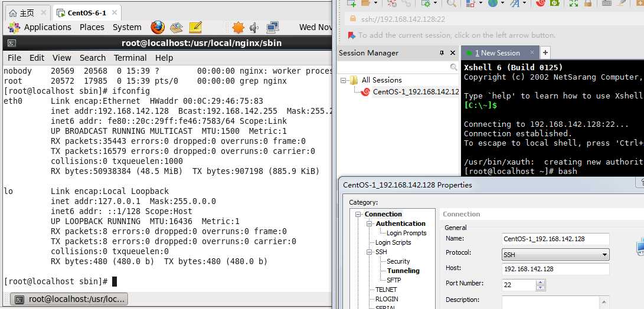Viewport: 644px width, 309px height.
Task: Open the mail client icon in GNOME panel
Action: (x=176, y=28)
